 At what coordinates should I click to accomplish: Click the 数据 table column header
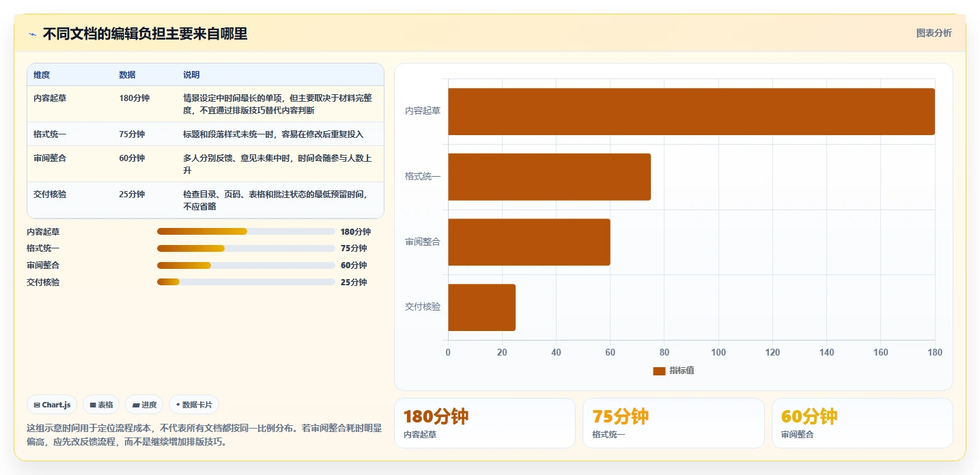click(127, 74)
